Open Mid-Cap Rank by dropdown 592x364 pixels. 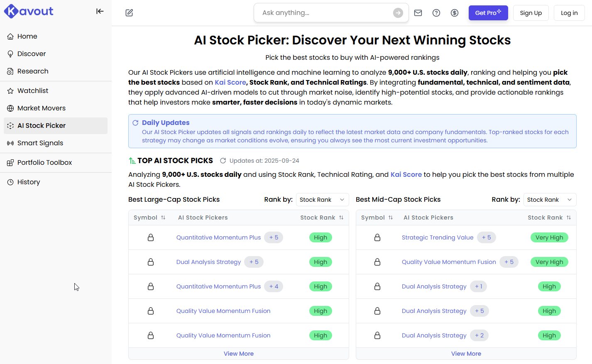549,200
